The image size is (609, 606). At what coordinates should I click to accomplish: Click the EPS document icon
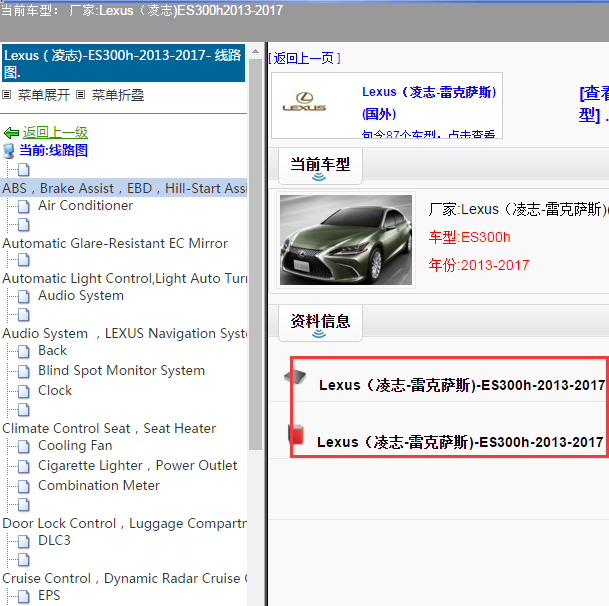(x=24, y=596)
